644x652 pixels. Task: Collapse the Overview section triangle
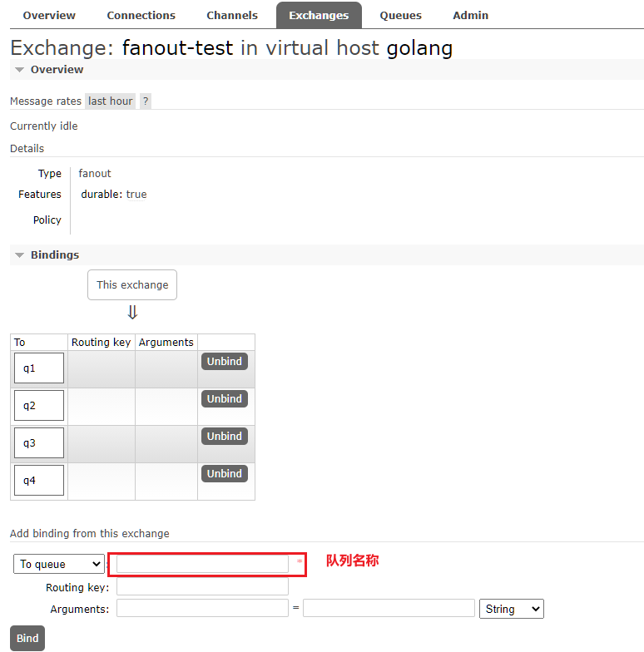coord(19,70)
